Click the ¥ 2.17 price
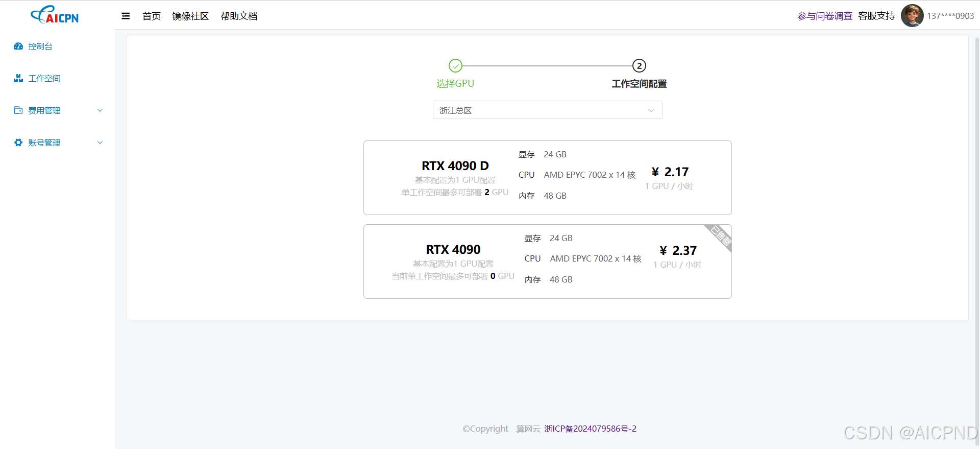 pos(670,172)
